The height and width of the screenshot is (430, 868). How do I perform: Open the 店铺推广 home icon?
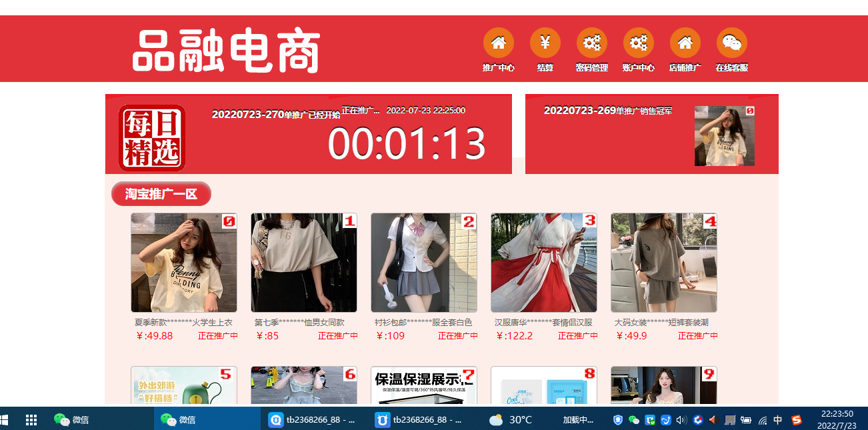(685, 43)
